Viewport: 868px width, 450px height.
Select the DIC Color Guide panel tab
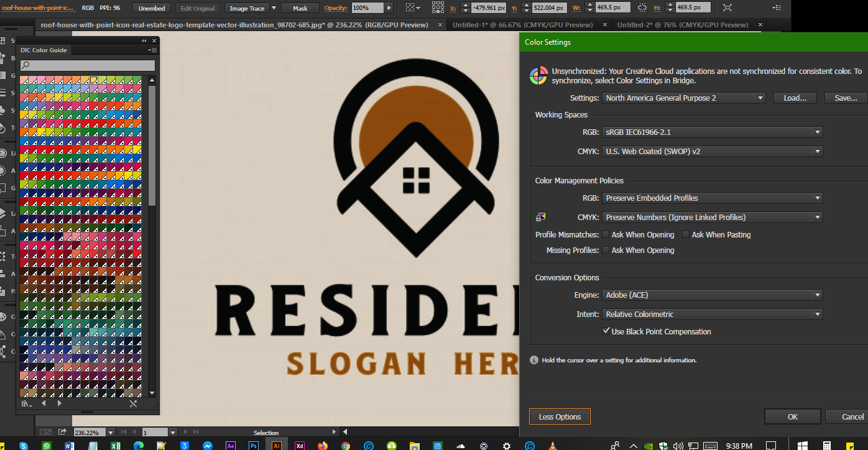(44, 50)
